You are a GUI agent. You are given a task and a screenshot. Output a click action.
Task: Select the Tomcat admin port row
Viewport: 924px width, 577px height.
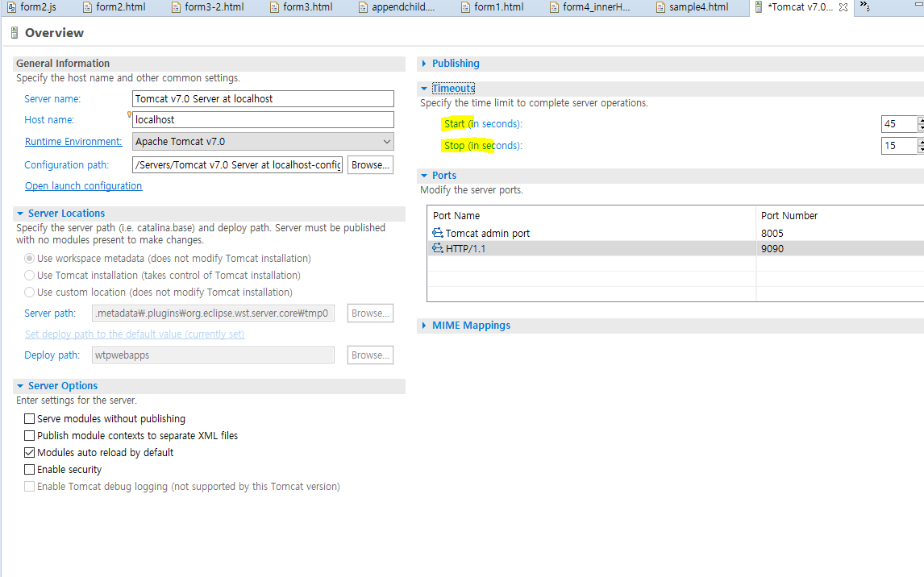tap(676, 233)
